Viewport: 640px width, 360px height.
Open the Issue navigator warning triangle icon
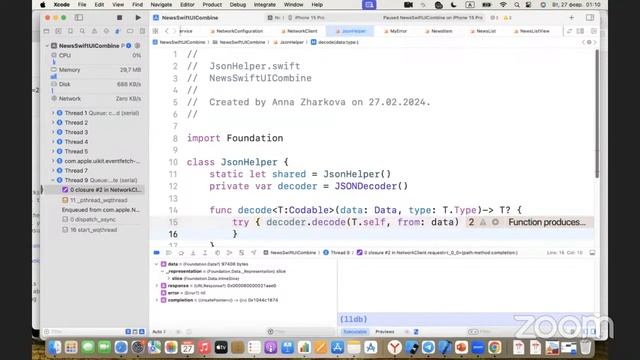point(94,31)
